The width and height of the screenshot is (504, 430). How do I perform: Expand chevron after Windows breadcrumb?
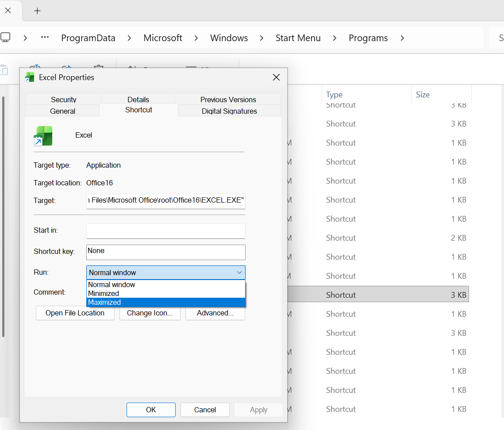coord(262,38)
